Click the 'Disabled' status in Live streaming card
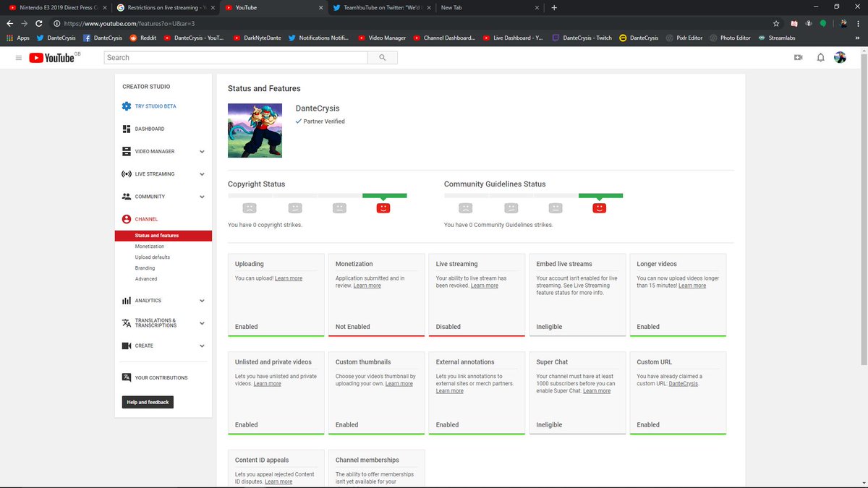This screenshot has width=868, height=488. pyautogui.click(x=448, y=327)
